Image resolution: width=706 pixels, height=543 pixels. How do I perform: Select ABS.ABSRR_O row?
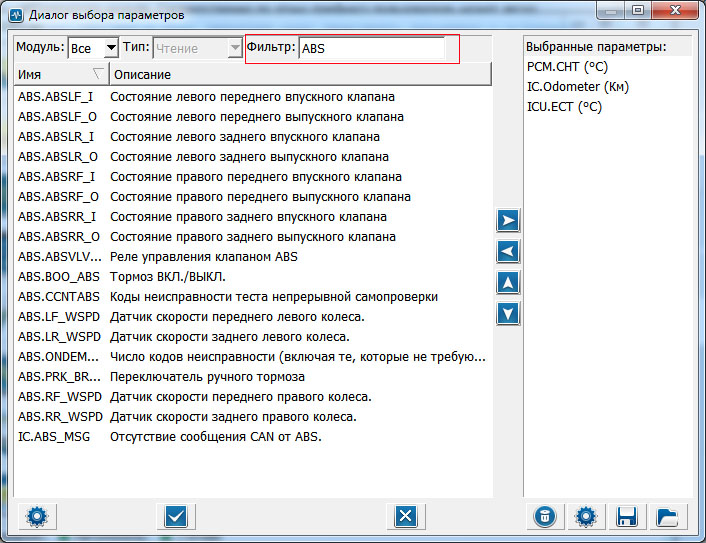coord(252,236)
